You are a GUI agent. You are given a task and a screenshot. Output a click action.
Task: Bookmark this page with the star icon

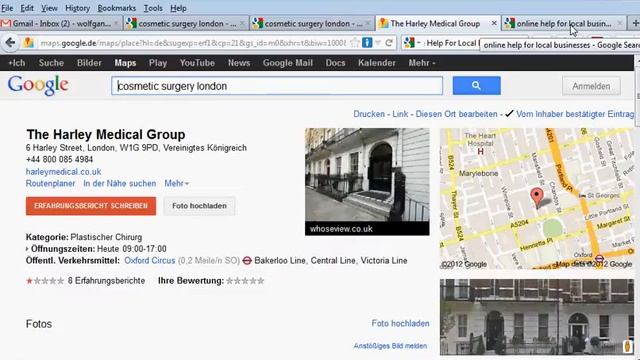click(x=355, y=42)
